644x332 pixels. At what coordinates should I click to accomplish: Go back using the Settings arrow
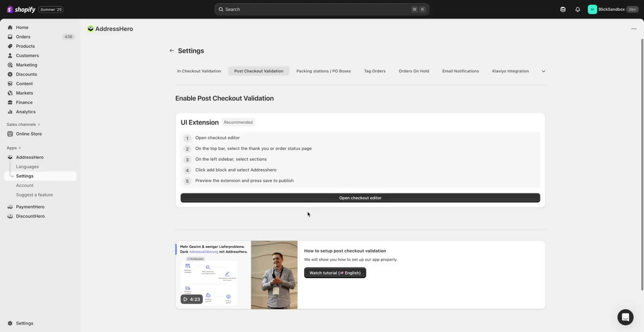click(x=172, y=51)
